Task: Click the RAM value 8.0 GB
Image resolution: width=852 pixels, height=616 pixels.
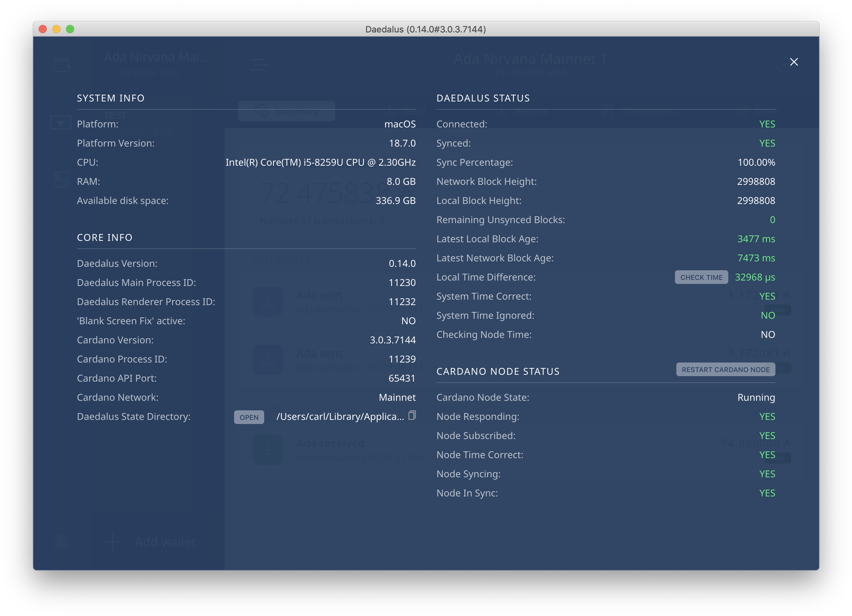Action: [401, 181]
